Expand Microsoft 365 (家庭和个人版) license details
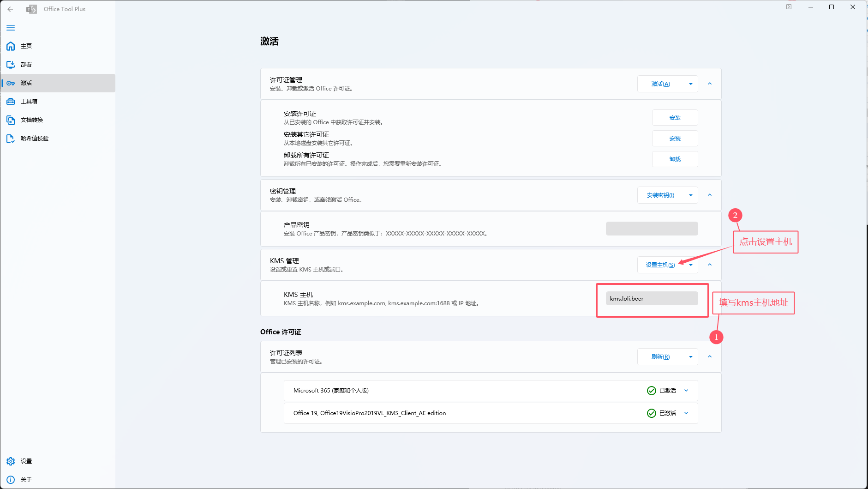Viewport: 868px width, 489px height. click(x=686, y=391)
